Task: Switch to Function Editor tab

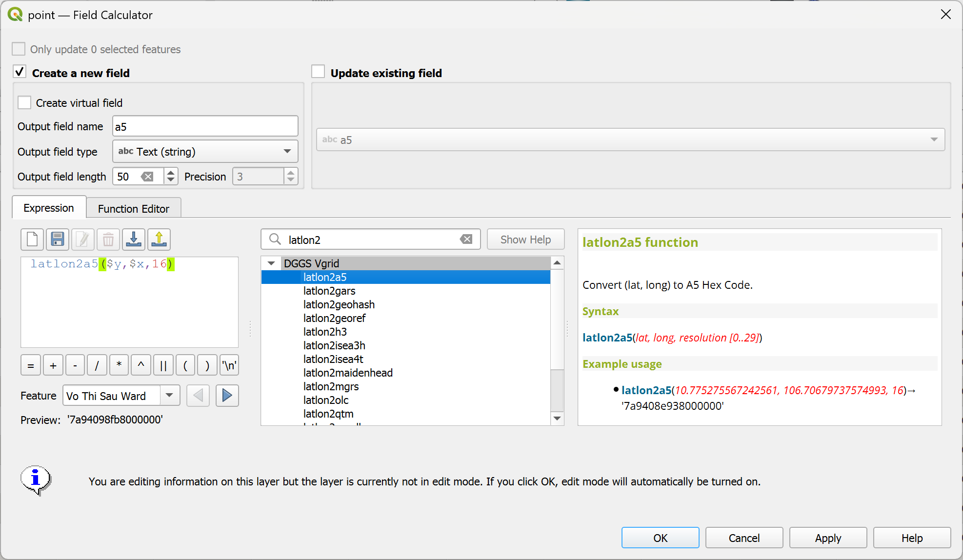Action: point(133,209)
